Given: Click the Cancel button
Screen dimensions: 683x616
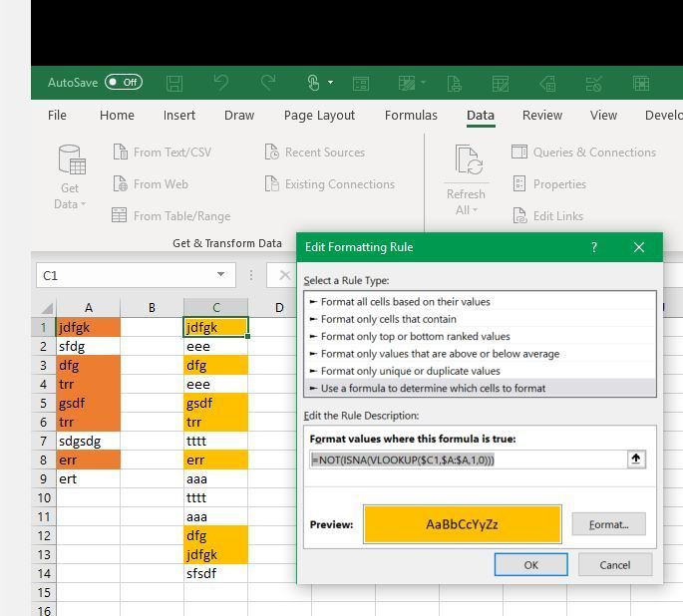Looking at the screenshot, I should coord(614,564).
